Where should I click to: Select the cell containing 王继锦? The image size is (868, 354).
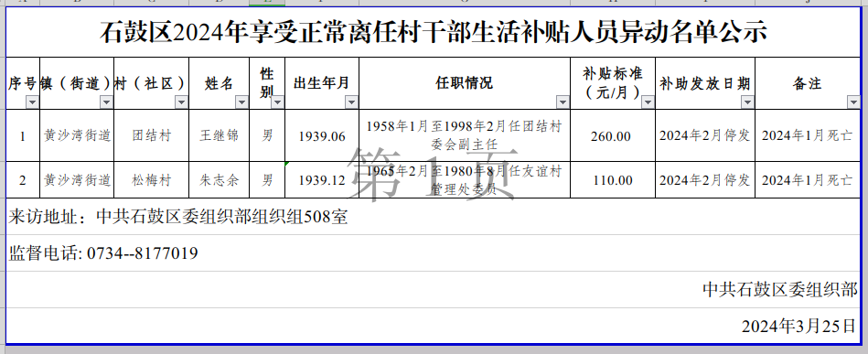[220, 135]
